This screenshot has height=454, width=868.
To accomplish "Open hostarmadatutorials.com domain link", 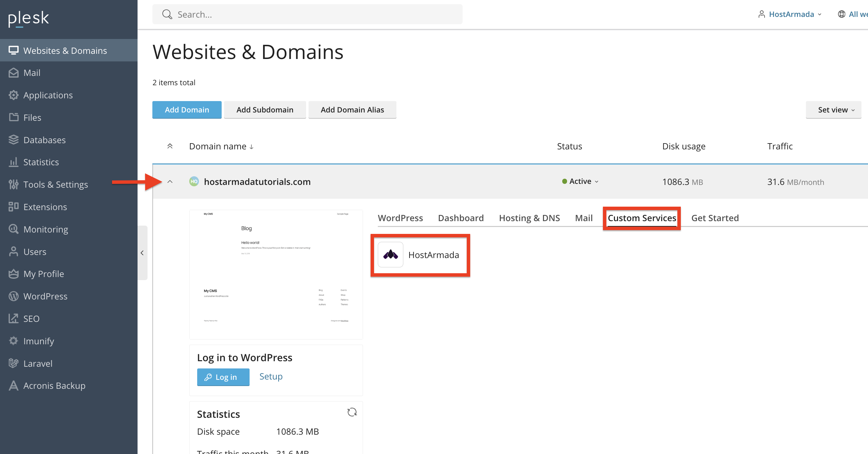I will coord(257,182).
